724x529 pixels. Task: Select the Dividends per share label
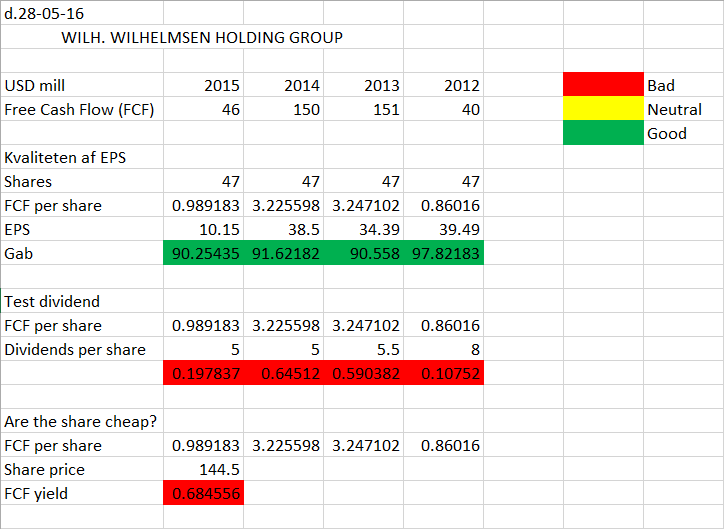75,349
